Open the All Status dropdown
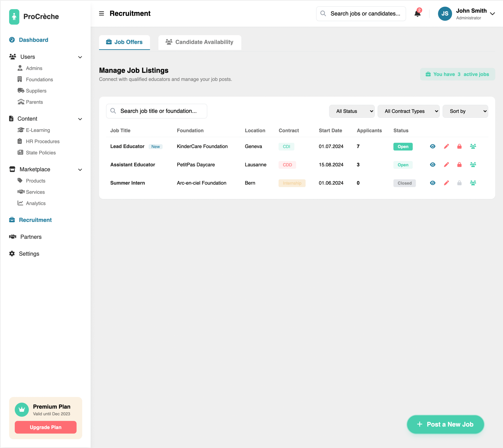Viewport: 503px width, 448px height. pos(352,111)
